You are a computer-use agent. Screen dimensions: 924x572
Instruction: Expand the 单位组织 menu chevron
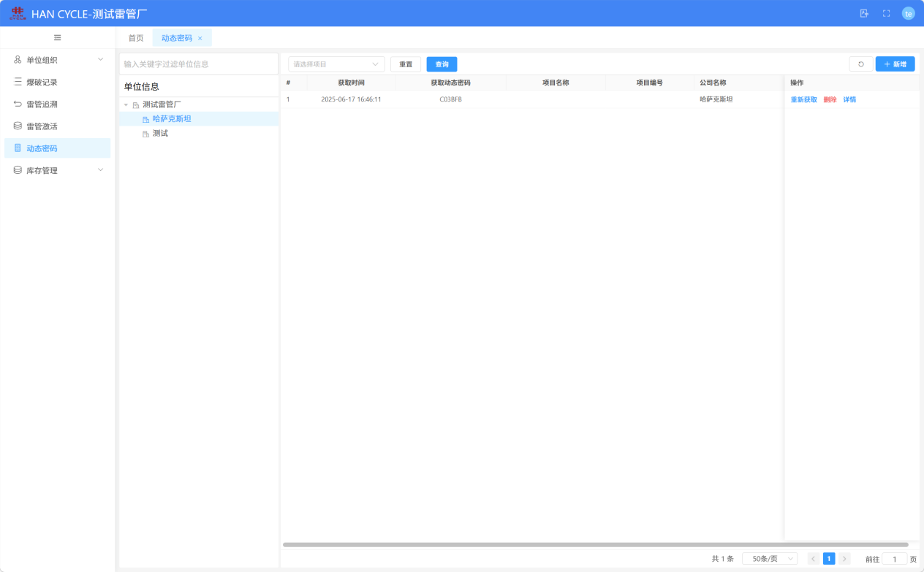point(101,59)
